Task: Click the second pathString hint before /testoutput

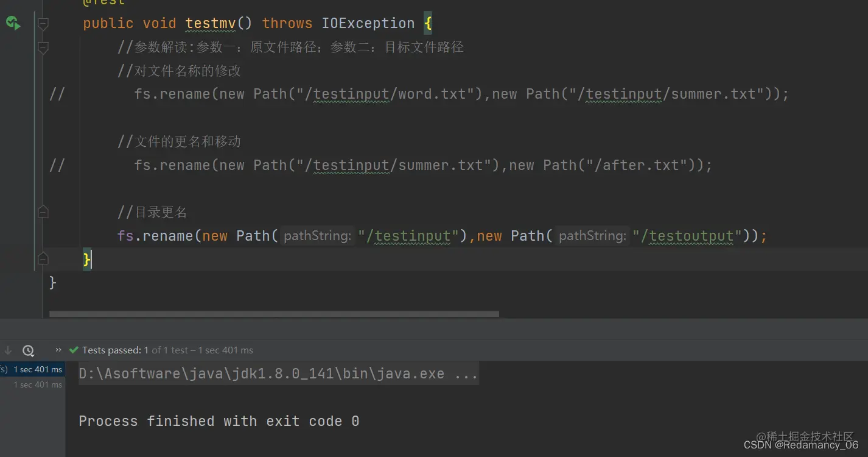Action: 593,236
